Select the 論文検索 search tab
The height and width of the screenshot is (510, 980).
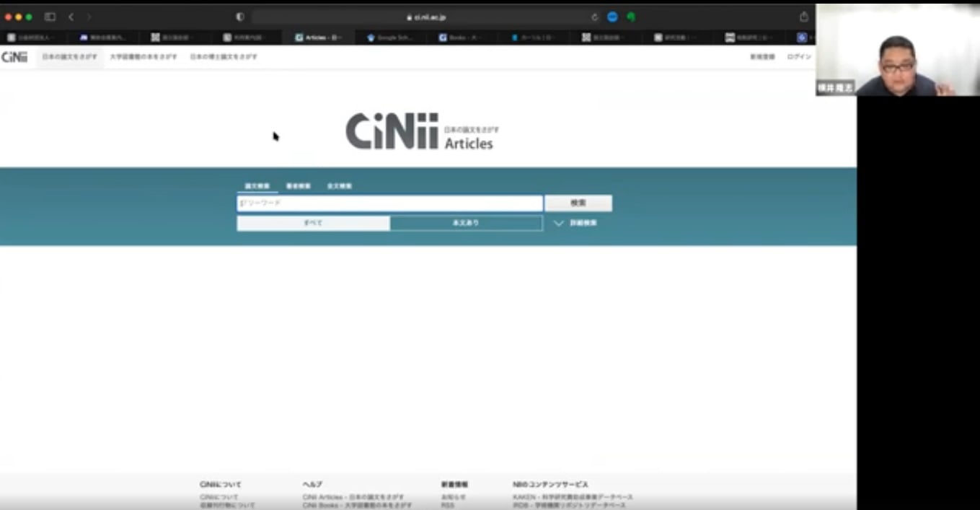(x=257, y=186)
